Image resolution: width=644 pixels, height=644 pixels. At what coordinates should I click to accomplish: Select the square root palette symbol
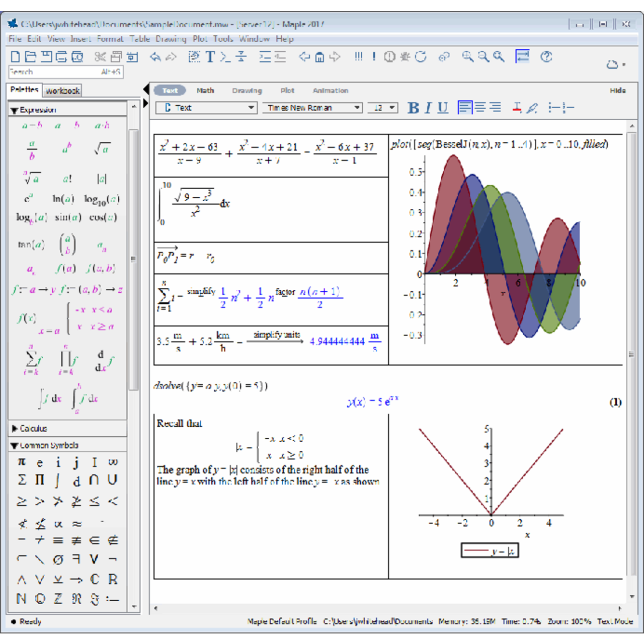tap(102, 148)
